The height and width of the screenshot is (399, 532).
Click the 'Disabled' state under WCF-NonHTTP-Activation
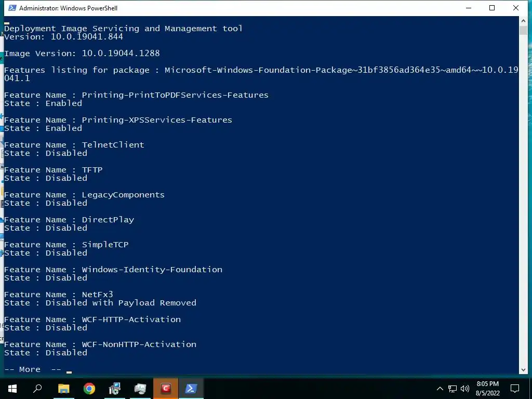(x=66, y=353)
